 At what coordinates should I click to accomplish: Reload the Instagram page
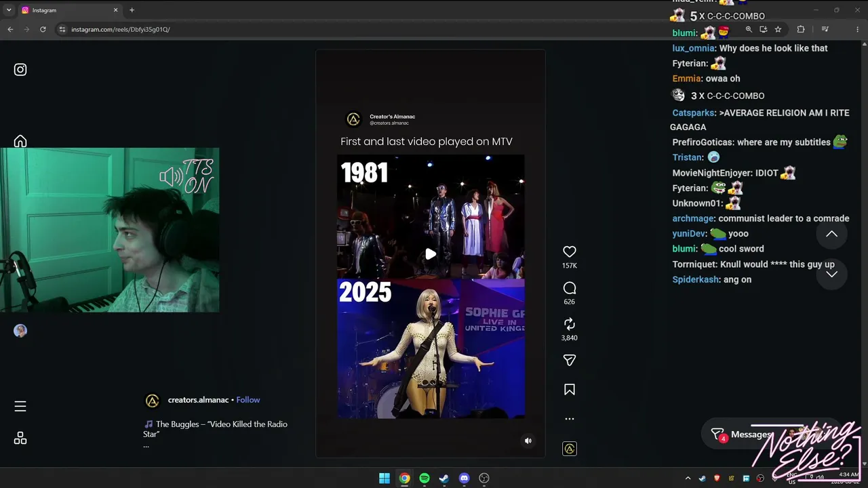[43, 30]
